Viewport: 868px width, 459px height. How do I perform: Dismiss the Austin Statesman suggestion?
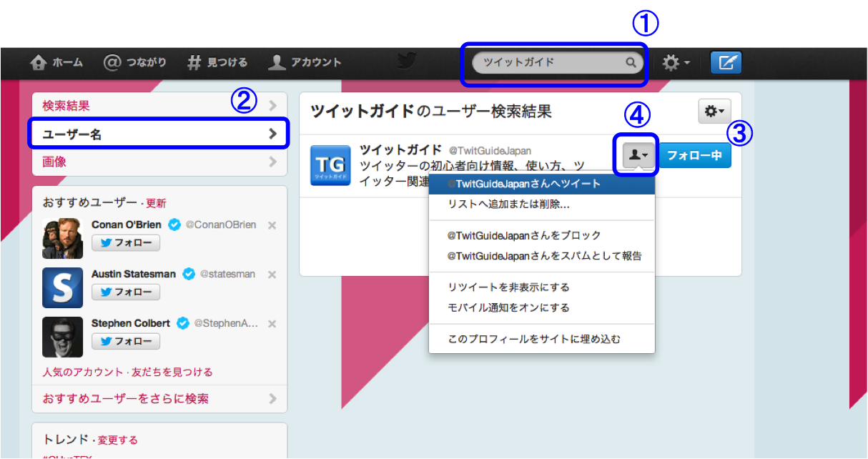272,275
